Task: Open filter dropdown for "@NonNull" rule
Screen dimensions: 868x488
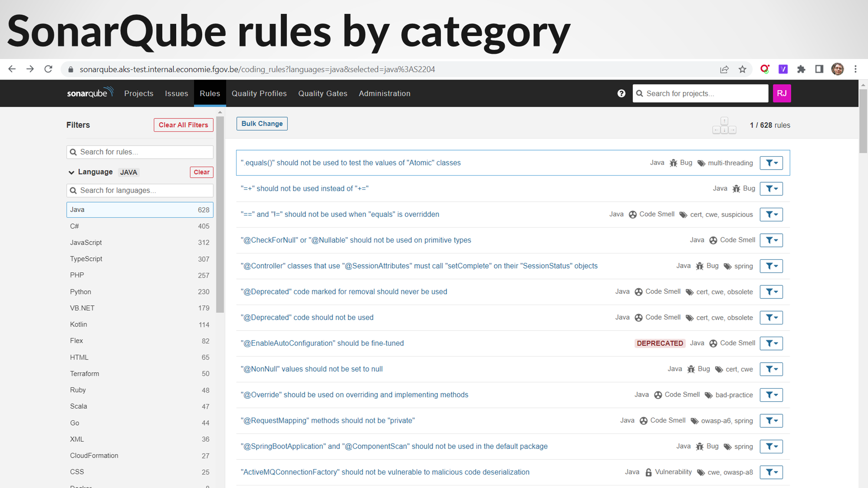Action: [771, 369]
